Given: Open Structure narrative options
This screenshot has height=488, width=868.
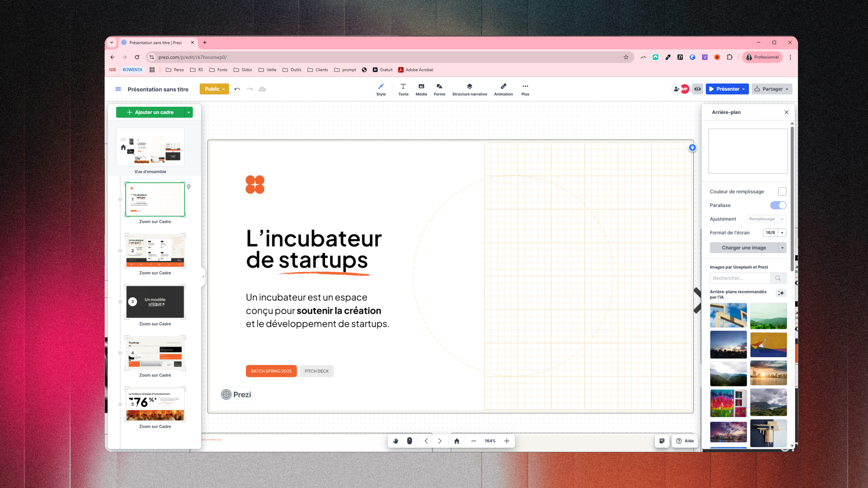Looking at the screenshot, I should (469, 89).
